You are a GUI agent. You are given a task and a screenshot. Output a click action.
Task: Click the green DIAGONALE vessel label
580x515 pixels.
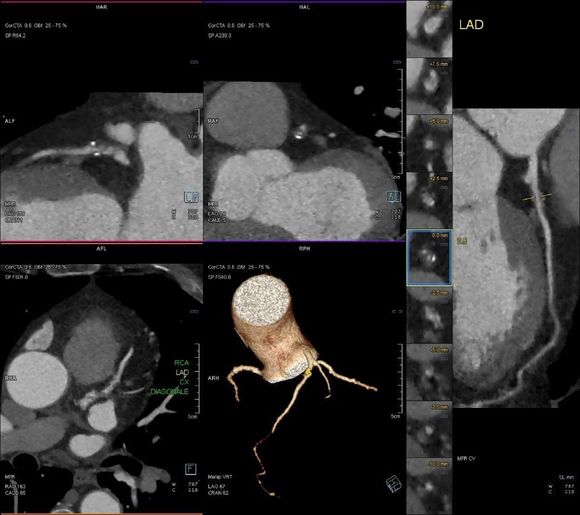pyautogui.click(x=169, y=391)
